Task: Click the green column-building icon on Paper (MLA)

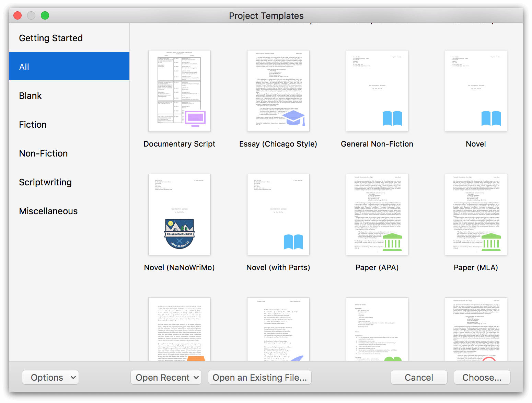Action: tap(491, 242)
